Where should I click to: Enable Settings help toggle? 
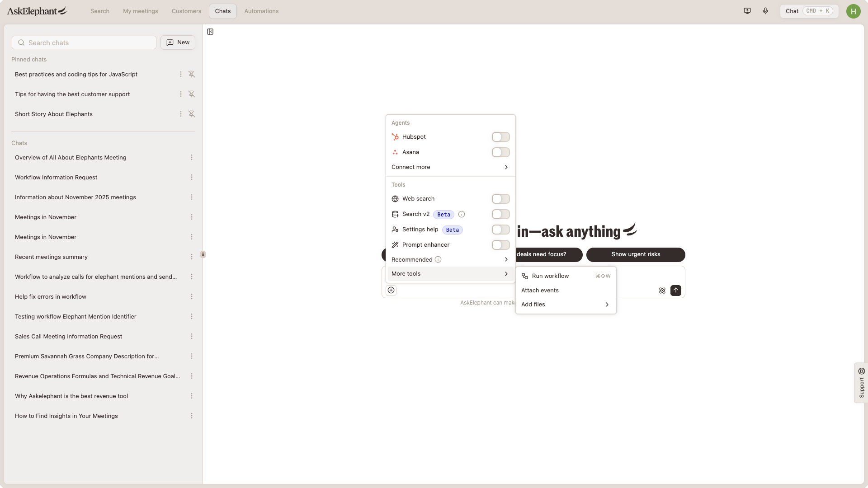pyautogui.click(x=500, y=230)
